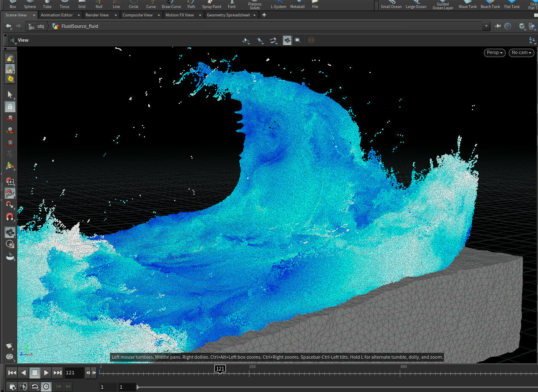Screen dimensions: 538x392
Task: Toggle the real time playback clock button
Action: 46,387
